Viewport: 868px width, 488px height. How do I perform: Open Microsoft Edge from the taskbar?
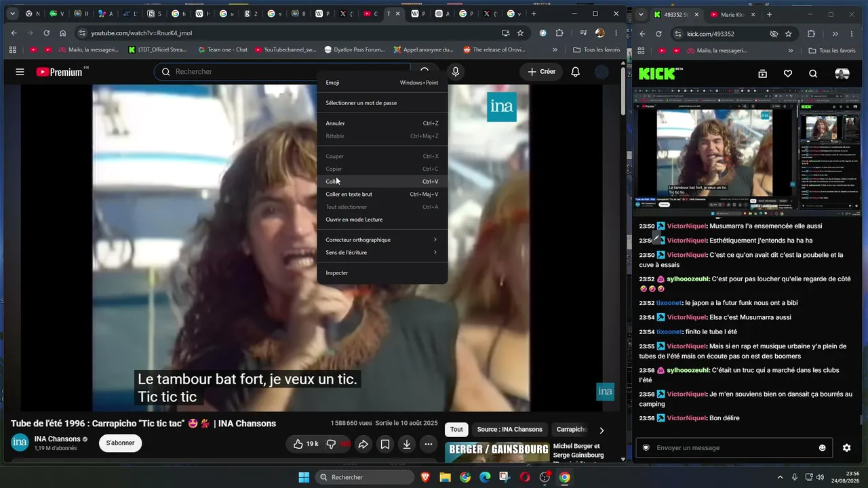click(485, 477)
